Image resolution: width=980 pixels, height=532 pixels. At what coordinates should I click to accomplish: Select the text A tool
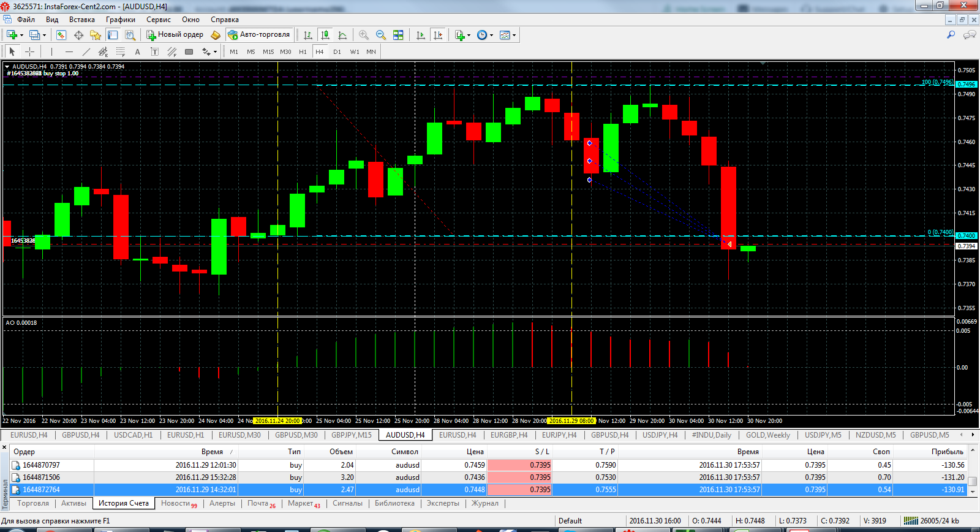[137, 52]
